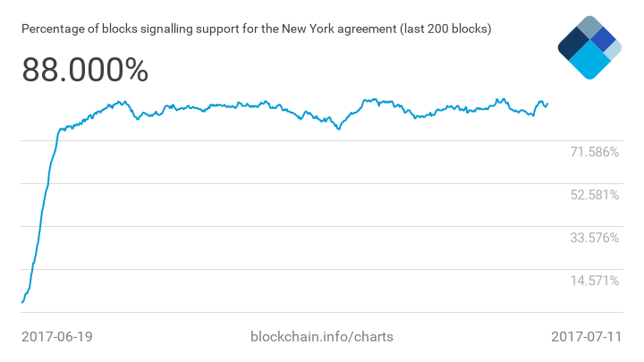This screenshot has width=644, height=362.
Task: Click the line's starting point at bottom left
Action: pyautogui.click(x=22, y=302)
